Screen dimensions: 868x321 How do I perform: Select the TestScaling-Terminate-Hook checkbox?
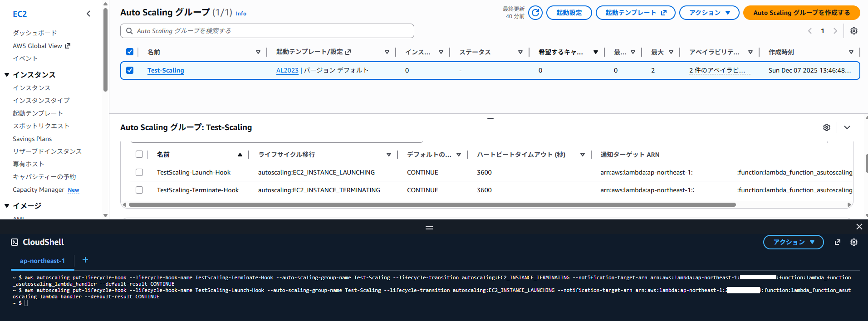139,190
